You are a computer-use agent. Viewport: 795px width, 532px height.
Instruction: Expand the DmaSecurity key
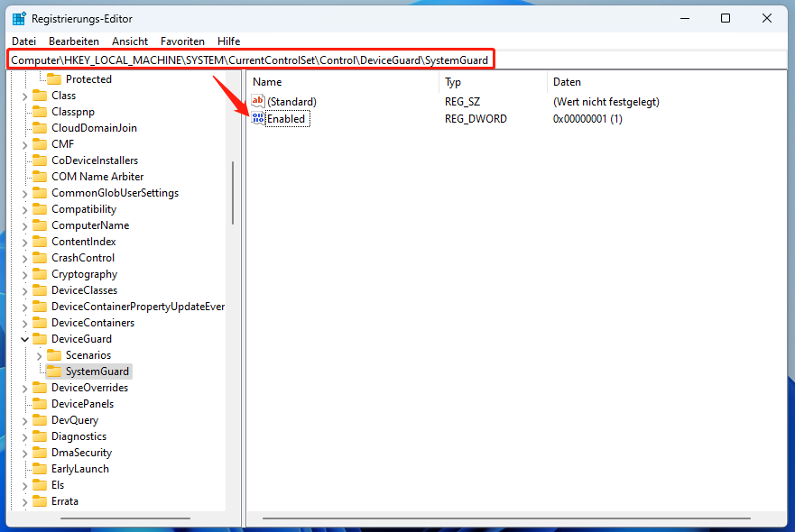(25, 453)
